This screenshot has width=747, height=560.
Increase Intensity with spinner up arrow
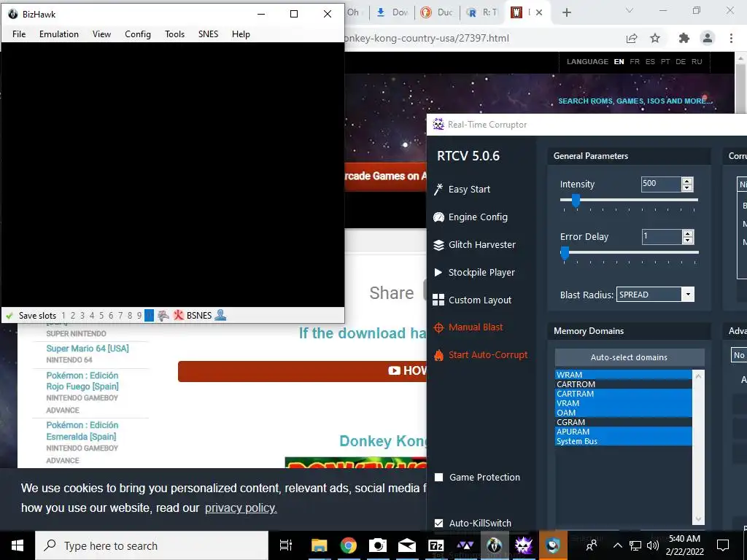tap(687, 181)
